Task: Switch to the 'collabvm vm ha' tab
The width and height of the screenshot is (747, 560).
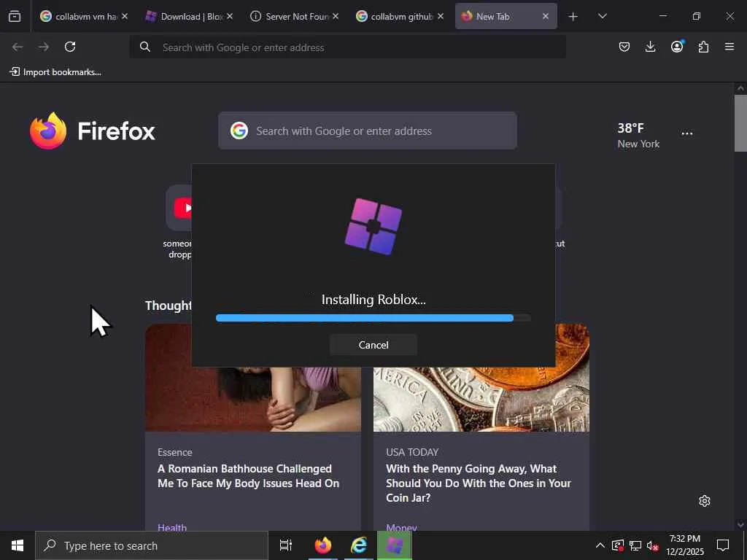Action: coord(83,16)
